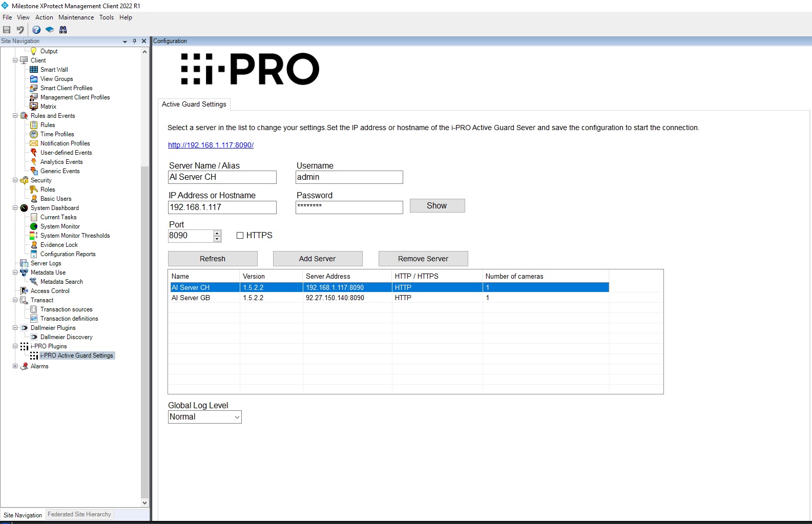
Task: Select Transaction sources tree item
Action: tap(67, 309)
